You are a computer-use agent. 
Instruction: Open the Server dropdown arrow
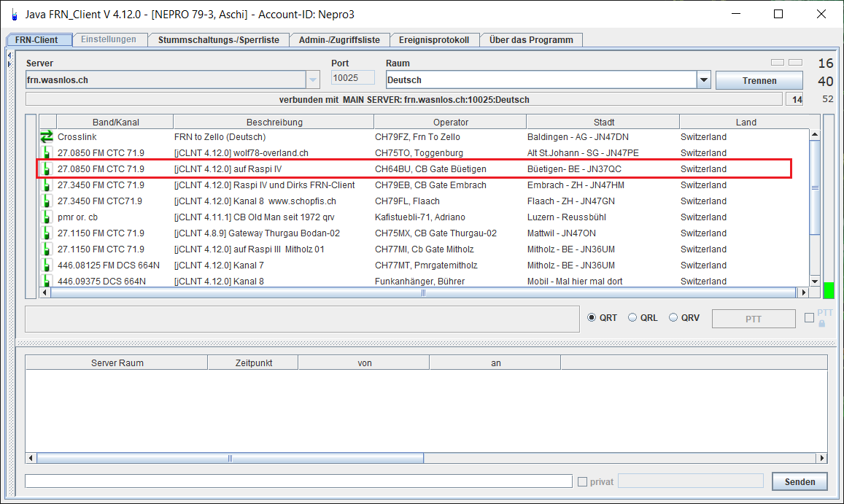tap(313, 80)
